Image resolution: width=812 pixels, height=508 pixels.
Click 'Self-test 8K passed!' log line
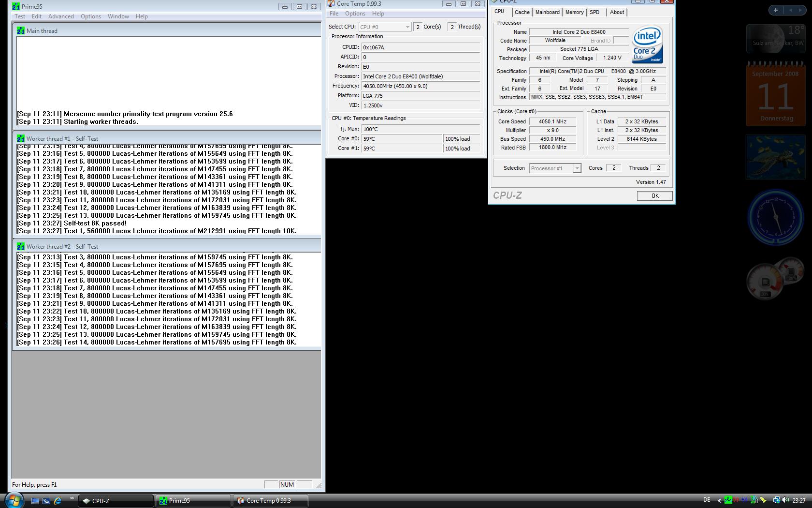[x=72, y=224]
